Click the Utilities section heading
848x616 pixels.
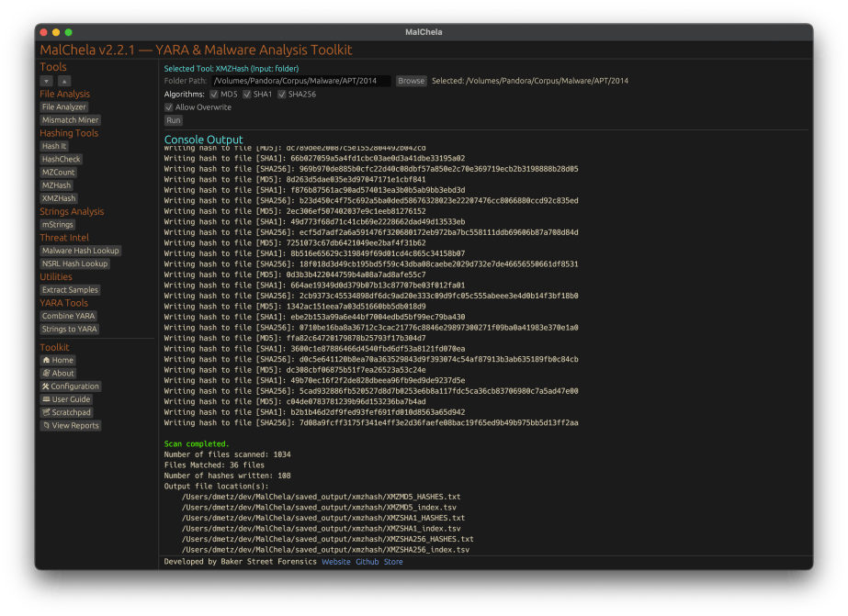coord(56,276)
